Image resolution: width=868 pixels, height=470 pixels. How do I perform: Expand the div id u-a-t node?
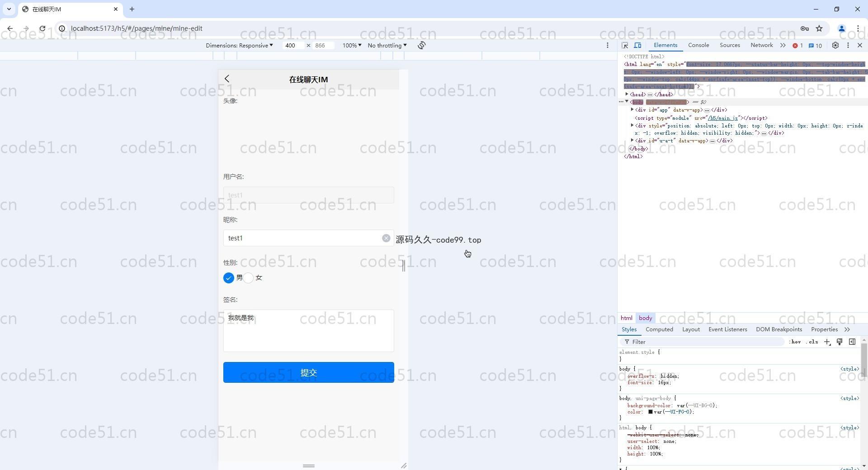pos(632,141)
